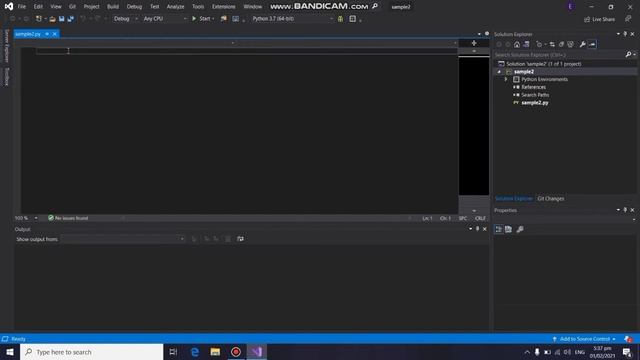Click the Start debugging button

pyautogui.click(x=202, y=19)
